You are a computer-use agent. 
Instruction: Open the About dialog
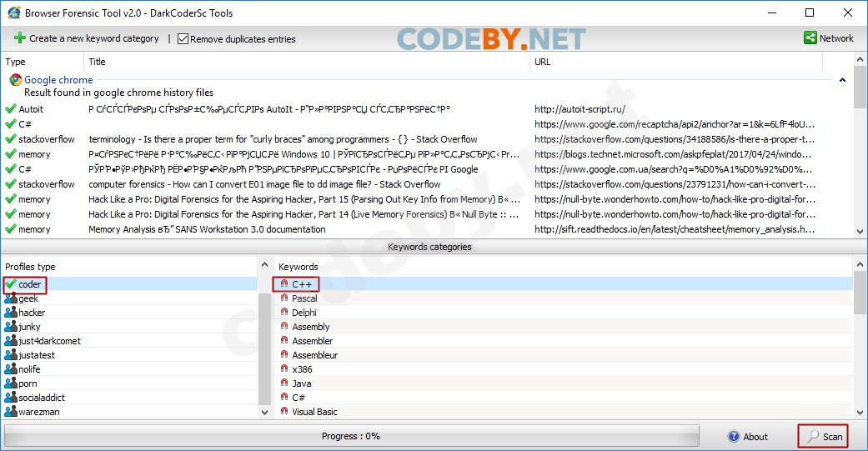click(748, 436)
